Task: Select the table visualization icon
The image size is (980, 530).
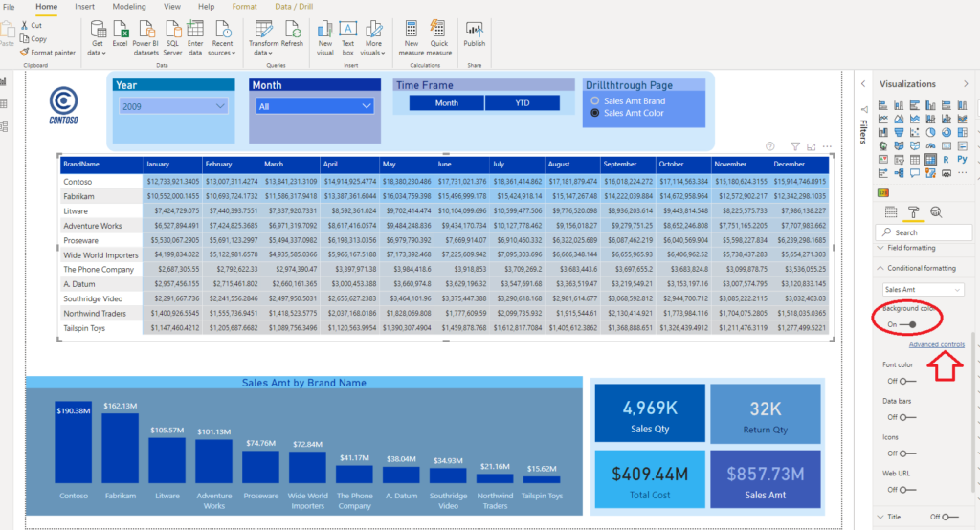Action: tap(915, 160)
